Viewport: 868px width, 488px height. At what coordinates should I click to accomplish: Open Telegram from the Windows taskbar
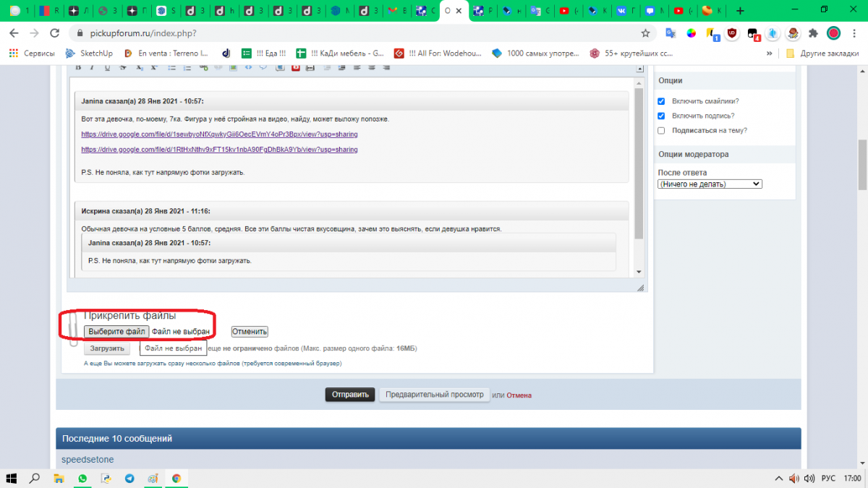[129, 479]
